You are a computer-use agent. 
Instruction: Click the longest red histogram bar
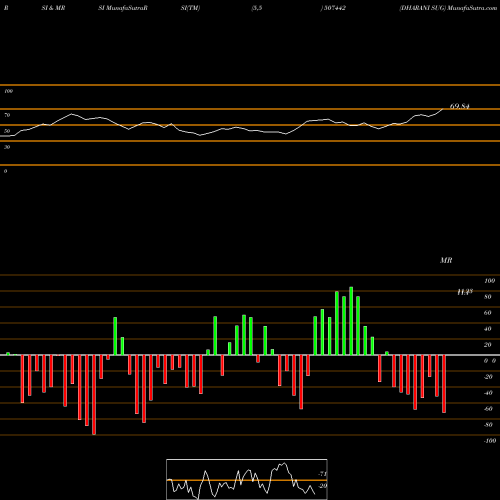pos(94,395)
